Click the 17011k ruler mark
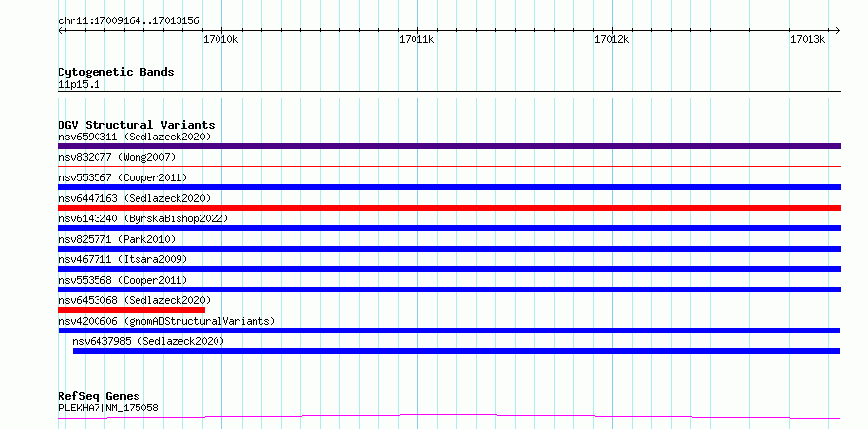Screen dimensions: 868x429 [416, 39]
